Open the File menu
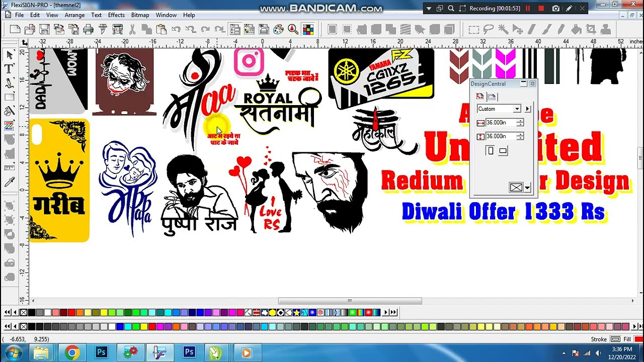This screenshot has width=644, height=362. point(19,15)
